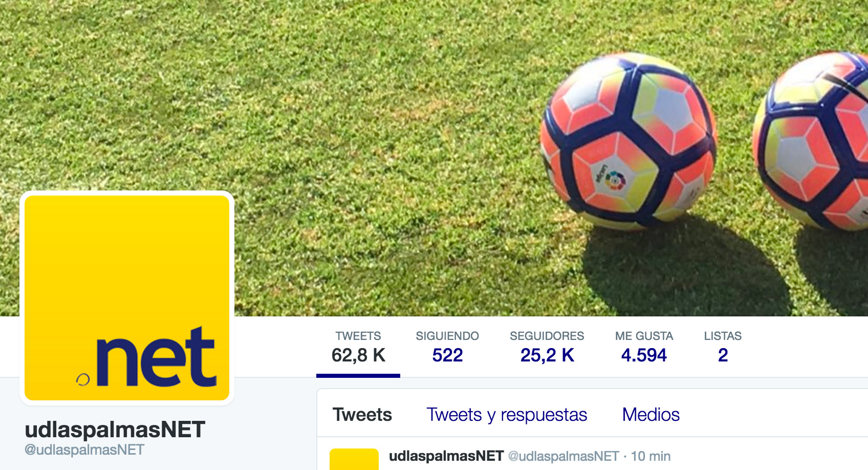Click the partially visible right soccer ball
Viewport: 868px width, 470px height.
click(x=811, y=141)
